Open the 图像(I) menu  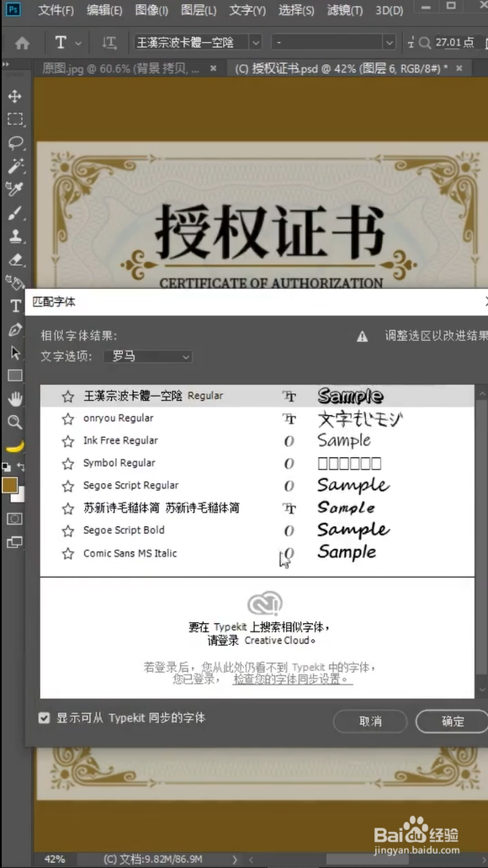[151, 10]
